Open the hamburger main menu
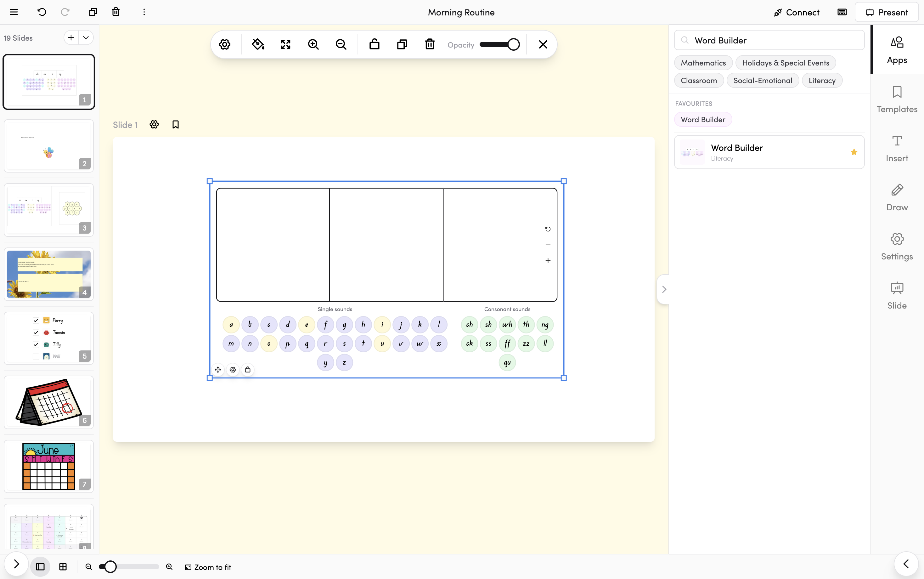The height and width of the screenshot is (579, 924). tap(14, 12)
